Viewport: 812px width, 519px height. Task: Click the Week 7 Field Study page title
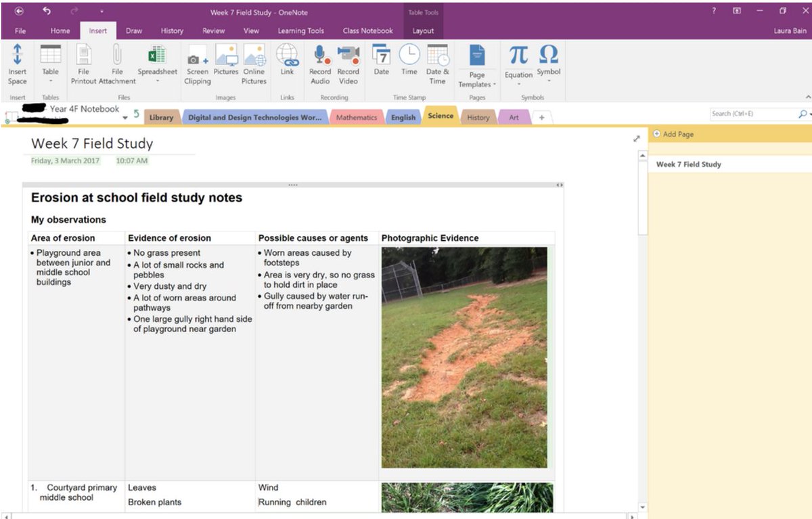(92, 143)
